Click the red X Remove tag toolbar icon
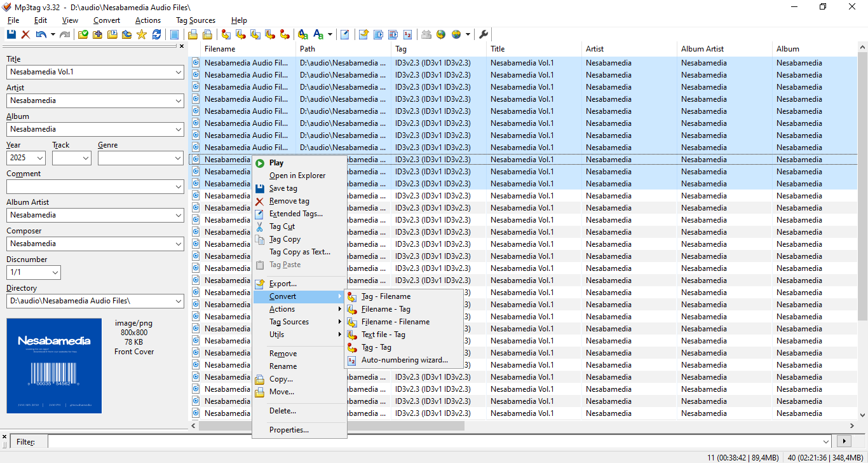 tap(26, 34)
